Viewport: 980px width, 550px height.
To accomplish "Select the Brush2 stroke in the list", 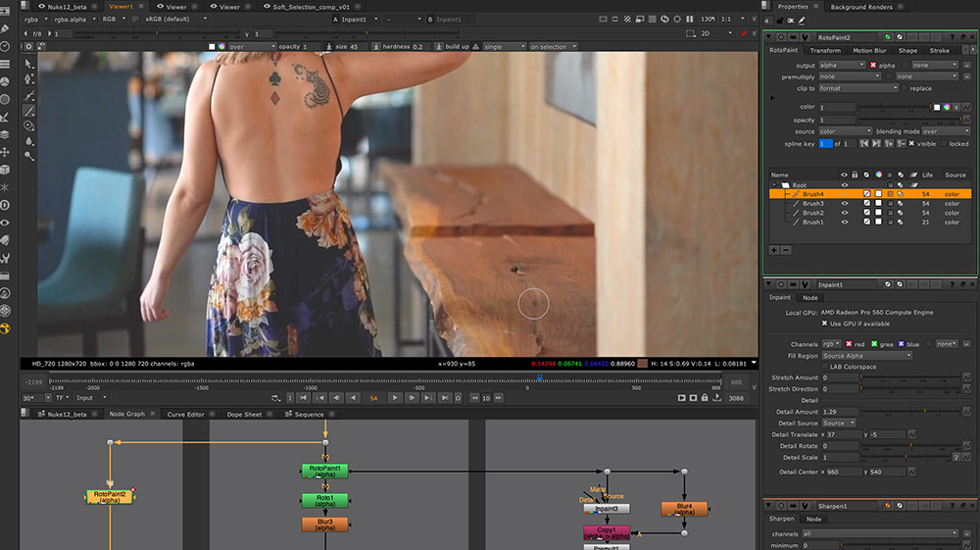I will point(813,213).
